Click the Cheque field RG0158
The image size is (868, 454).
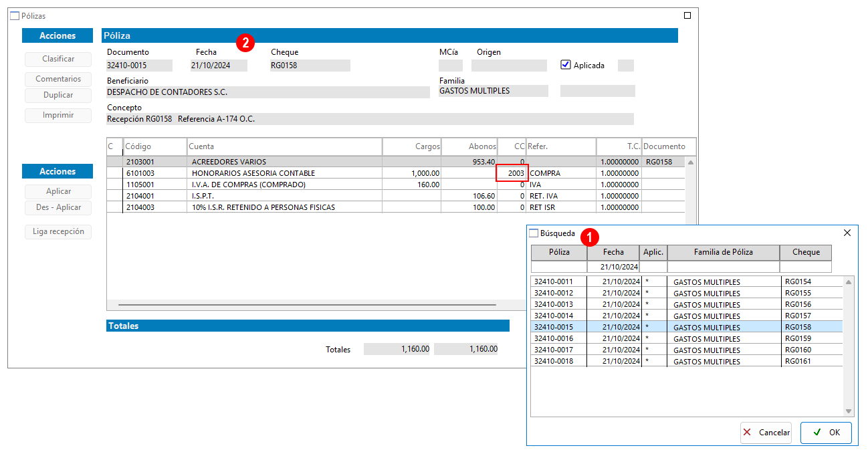(x=310, y=66)
